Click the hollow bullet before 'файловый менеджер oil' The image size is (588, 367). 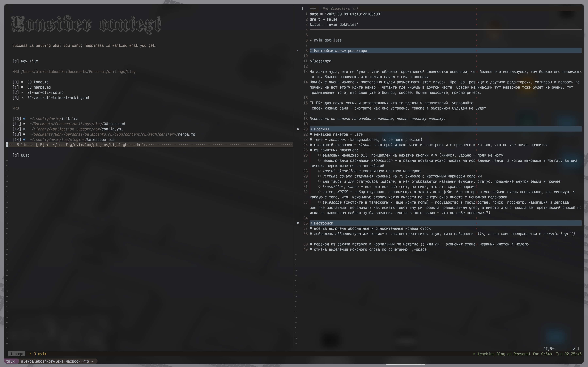tap(319, 155)
